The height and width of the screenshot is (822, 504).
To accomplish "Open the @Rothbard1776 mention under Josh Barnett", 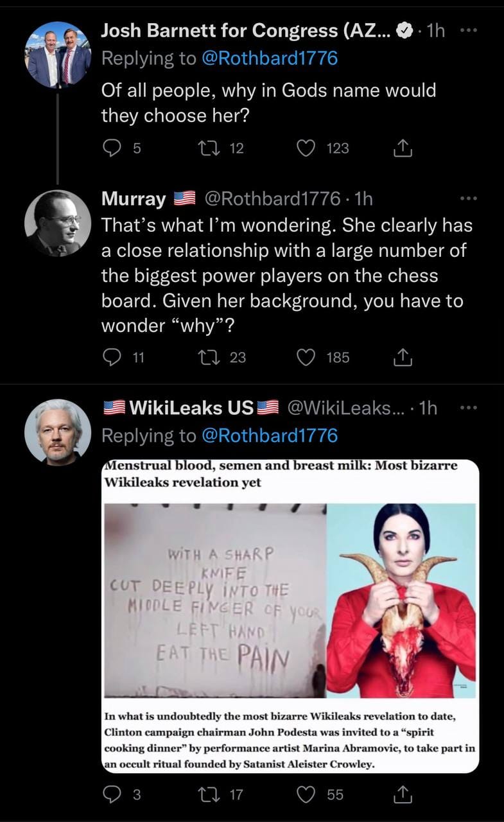I will (x=269, y=58).
